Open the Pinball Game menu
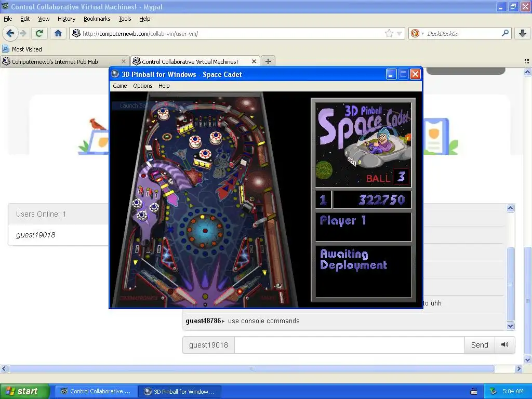The height and width of the screenshot is (399, 532). point(120,86)
